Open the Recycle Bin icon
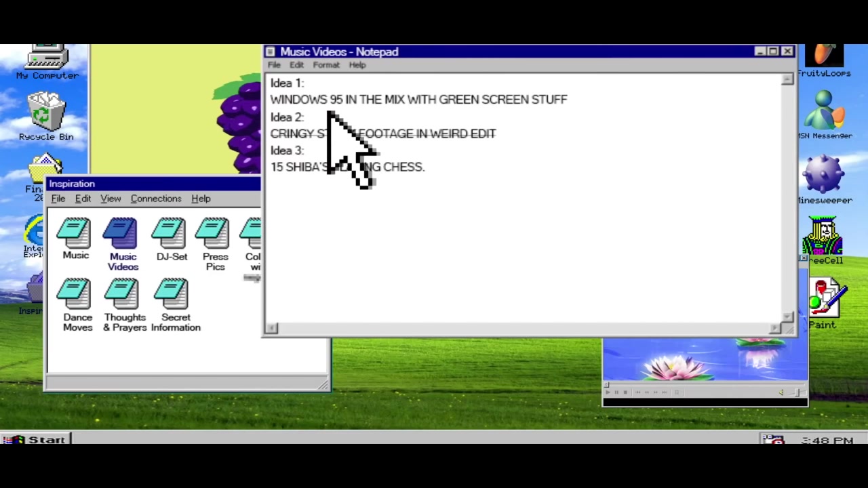Viewport: 868px width, 488px height. pos(46,115)
